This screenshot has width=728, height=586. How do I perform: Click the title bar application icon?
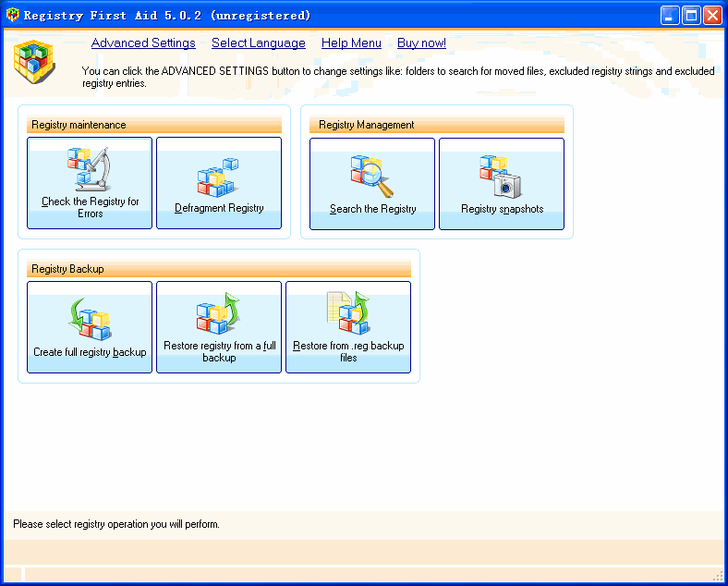tap(13, 16)
